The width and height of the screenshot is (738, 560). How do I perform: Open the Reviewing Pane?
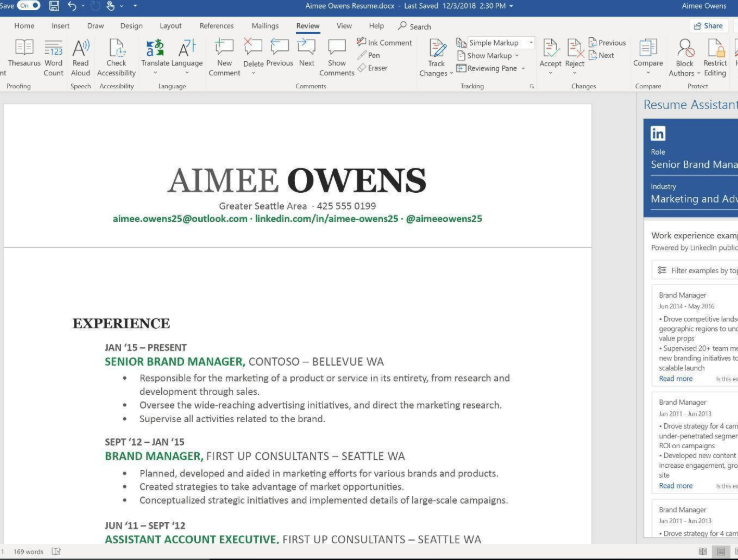pos(487,68)
